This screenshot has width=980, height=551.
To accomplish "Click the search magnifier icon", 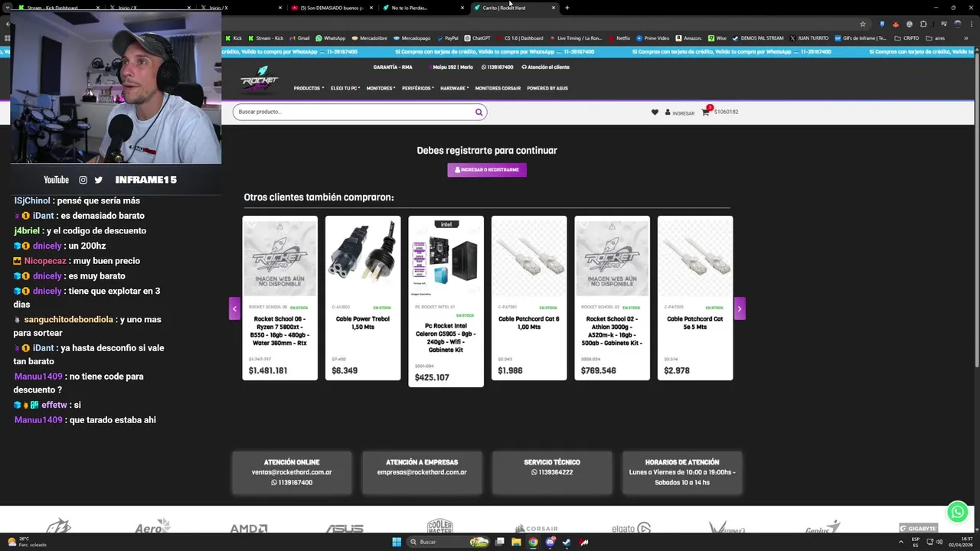I will click(x=479, y=112).
